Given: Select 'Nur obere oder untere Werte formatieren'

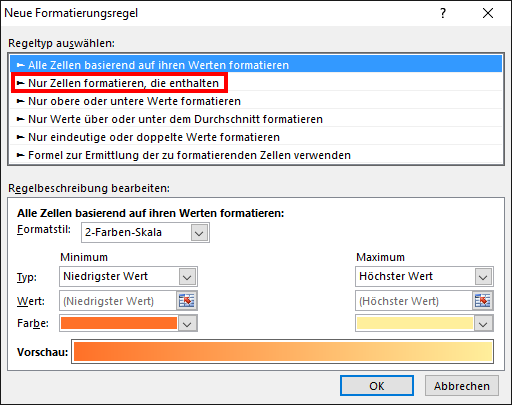Looking at the screenshot, I should click(x=256, y=101).
